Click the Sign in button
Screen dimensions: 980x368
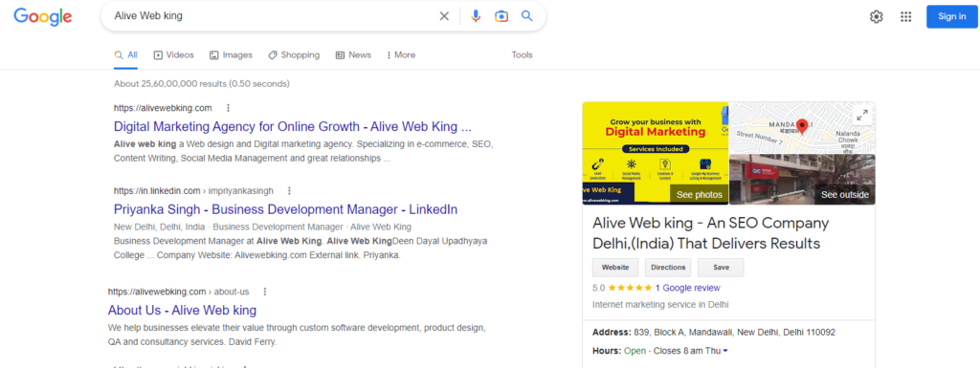click(952, 17)
